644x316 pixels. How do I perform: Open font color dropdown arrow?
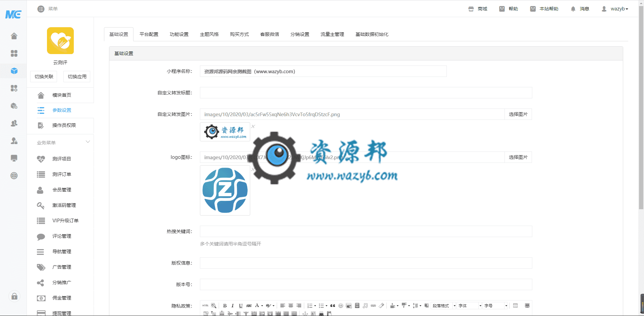point(262,306)
